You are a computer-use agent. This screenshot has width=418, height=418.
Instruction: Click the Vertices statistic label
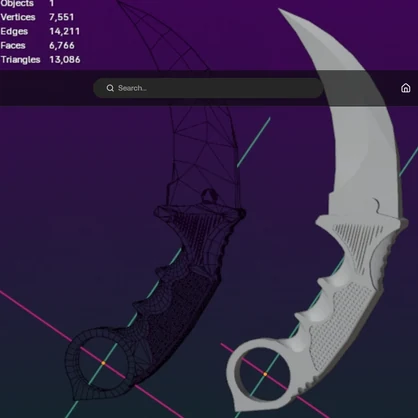18,17
